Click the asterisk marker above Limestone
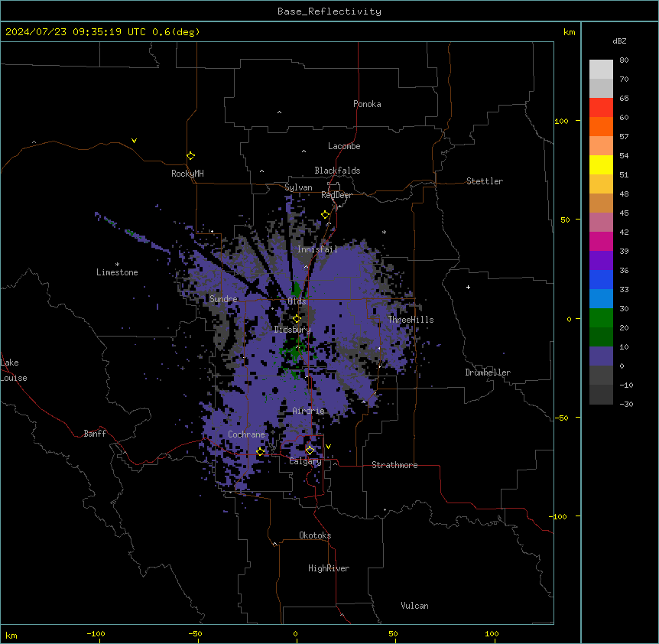659x644 pixels. (x=117, y=265)
